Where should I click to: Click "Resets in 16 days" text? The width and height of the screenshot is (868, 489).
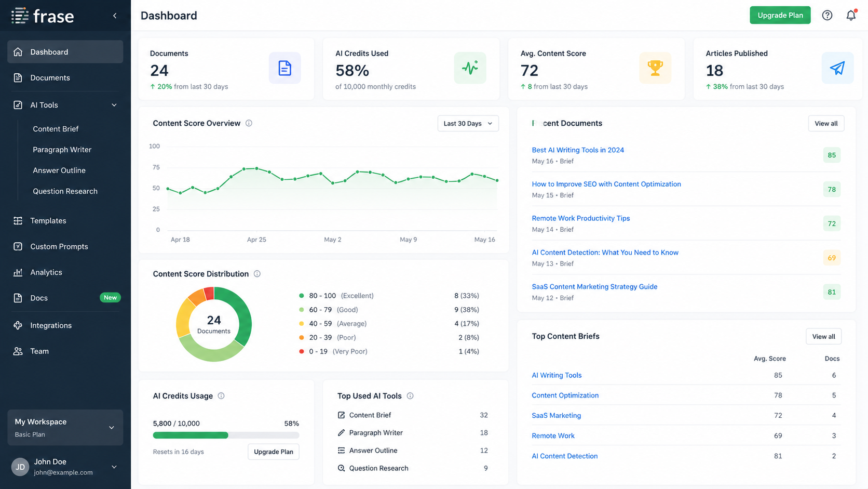178,452
